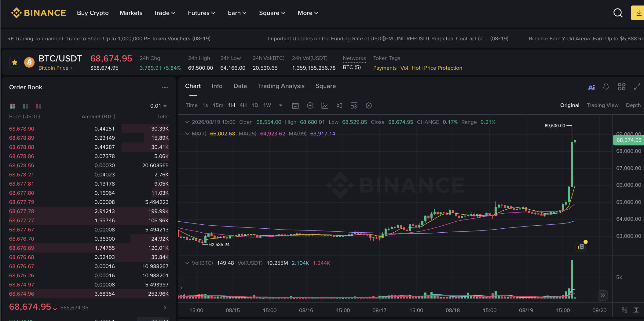Open the candlestick chart style icon
Screen dimensions: 644x321
[x=339, y=105]
